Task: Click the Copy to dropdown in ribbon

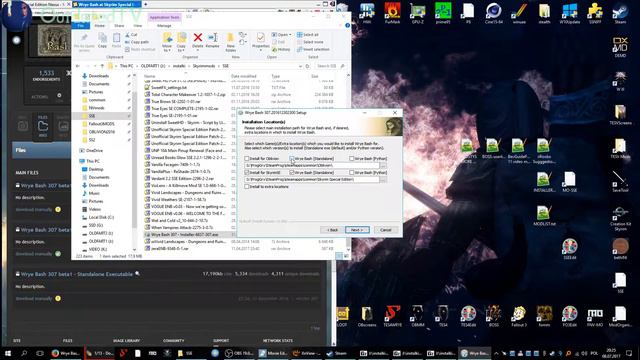Action: click(x=181, y=42)
